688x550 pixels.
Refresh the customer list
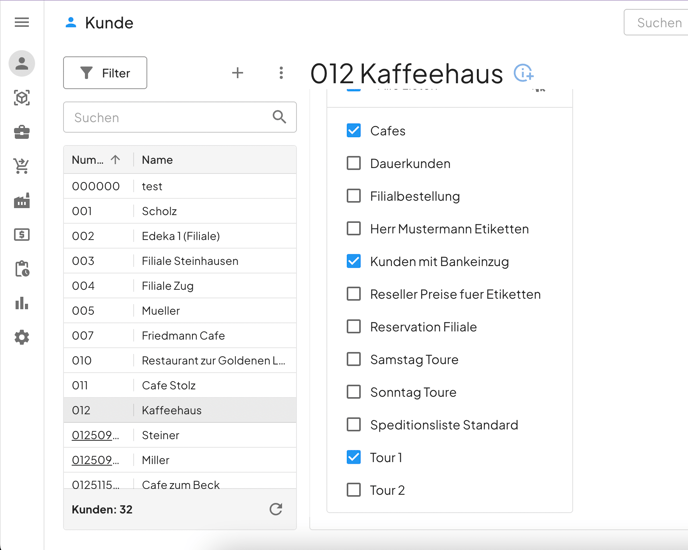coord(276,509)
